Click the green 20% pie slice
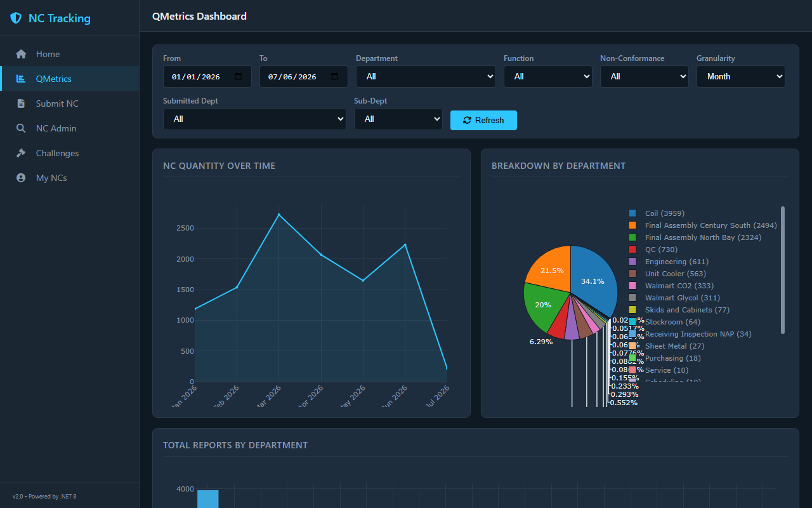Viewport: 812px width, 508px height. point(542,306)
